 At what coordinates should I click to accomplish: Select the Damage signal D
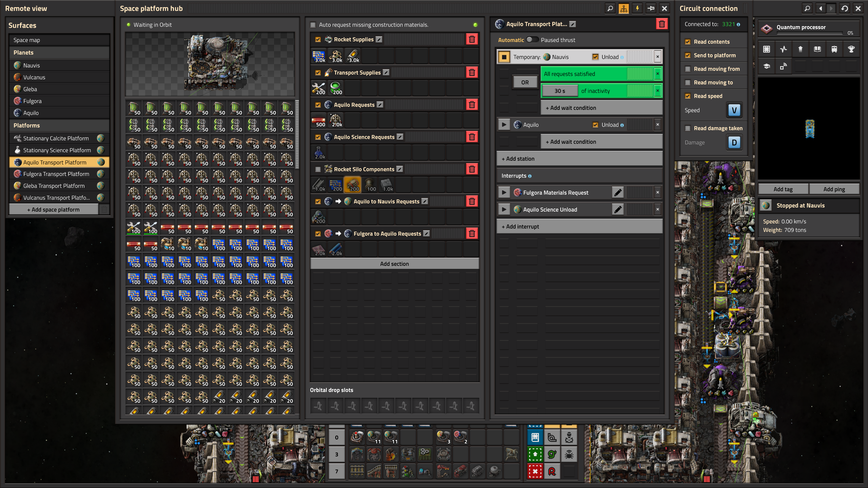coord(734,142)
